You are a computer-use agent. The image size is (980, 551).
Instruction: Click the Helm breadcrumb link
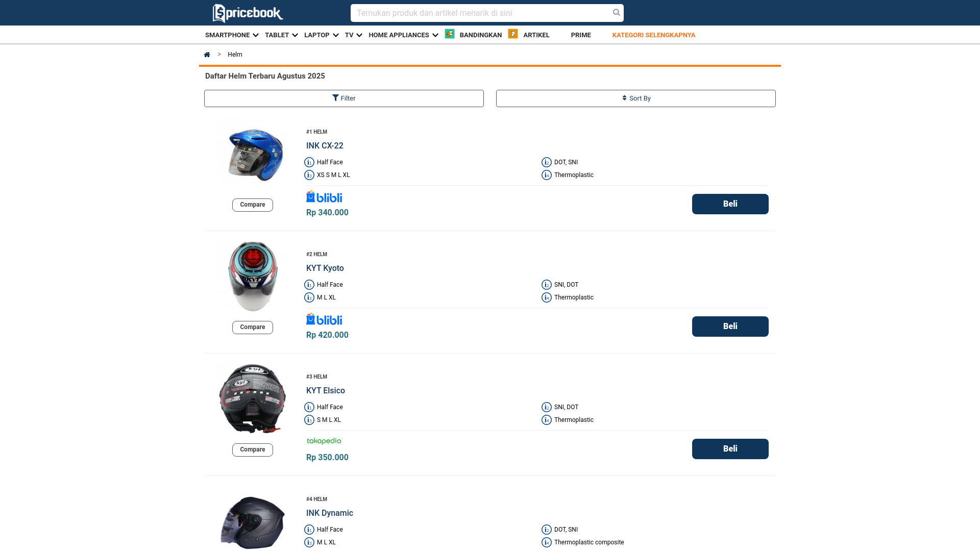coord(235,55)
